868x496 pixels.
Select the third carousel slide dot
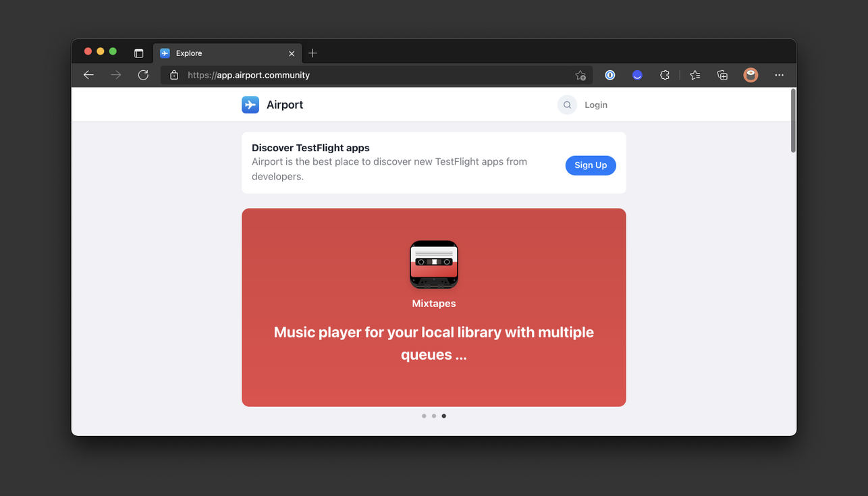(x=443, y=416)
